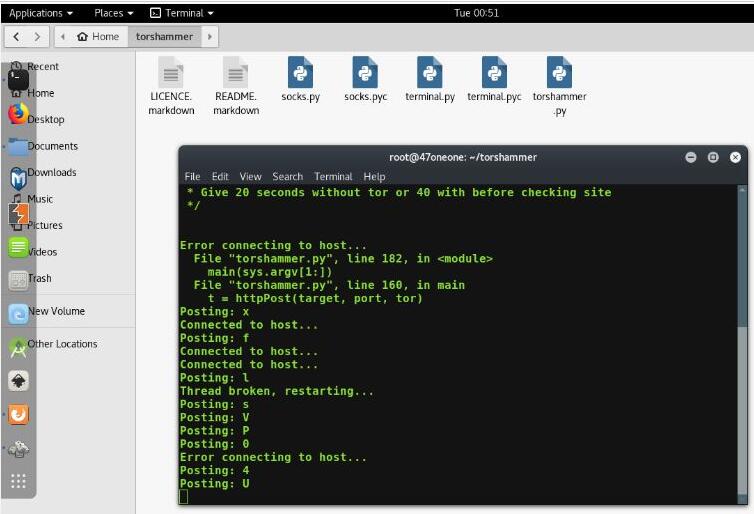The width and height of the screenshot is (754, 514).
Task: Click the Help menu in Terminal
Action: tap(374, 177)
